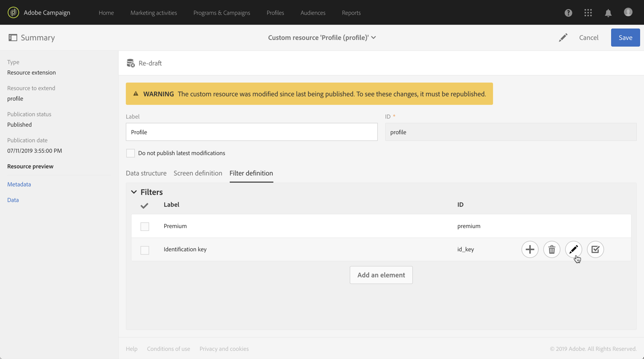644x359 pixels.
Task: Click into the Label text field
Action: (x=252, y=132)
